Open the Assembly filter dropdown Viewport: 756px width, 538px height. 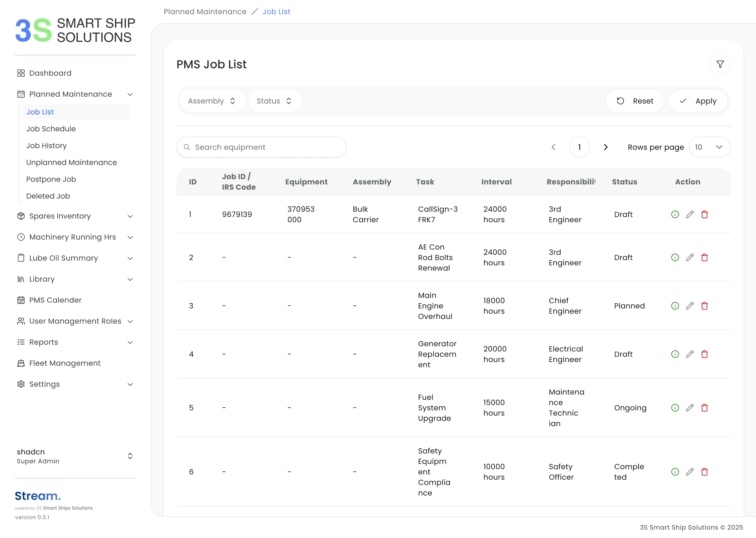[212, 101]
